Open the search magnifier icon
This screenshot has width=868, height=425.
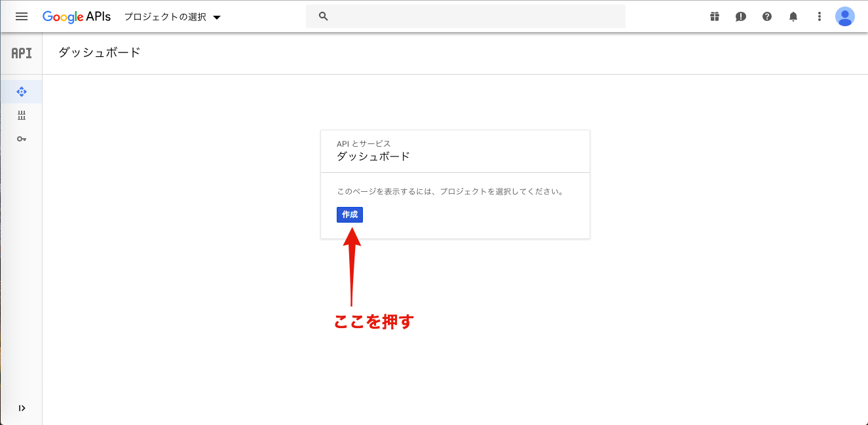pos(323,16)
